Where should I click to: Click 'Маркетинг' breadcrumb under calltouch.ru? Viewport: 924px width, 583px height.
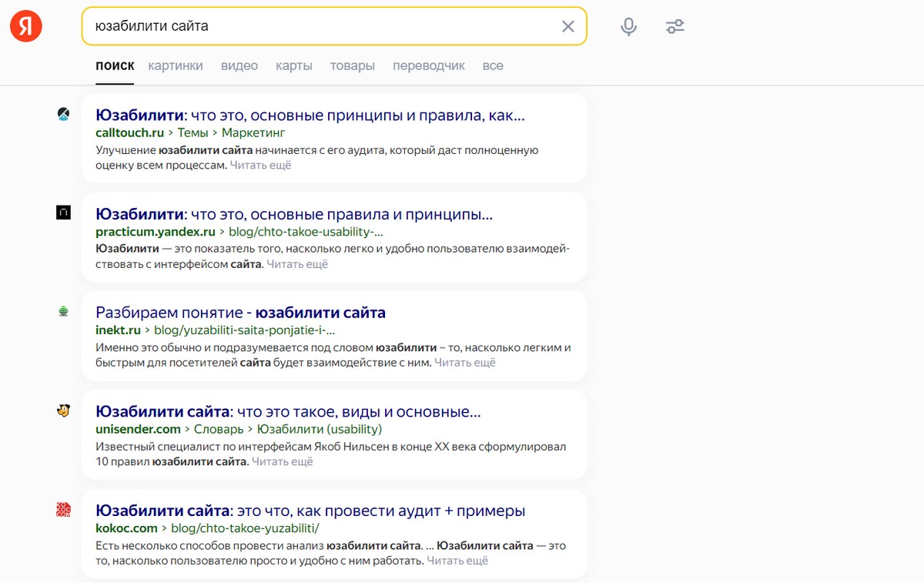coord(253,132)
